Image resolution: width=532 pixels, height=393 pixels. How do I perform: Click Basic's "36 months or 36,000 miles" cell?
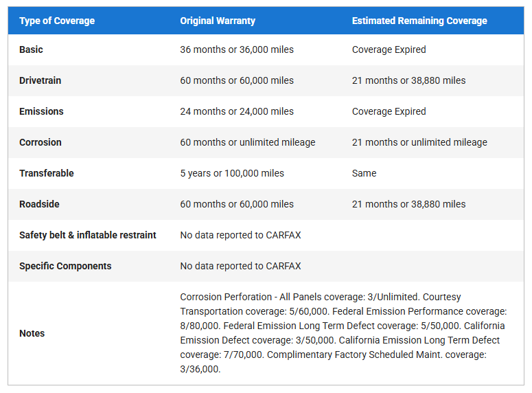pyautogui.click(x=237, y=49)
